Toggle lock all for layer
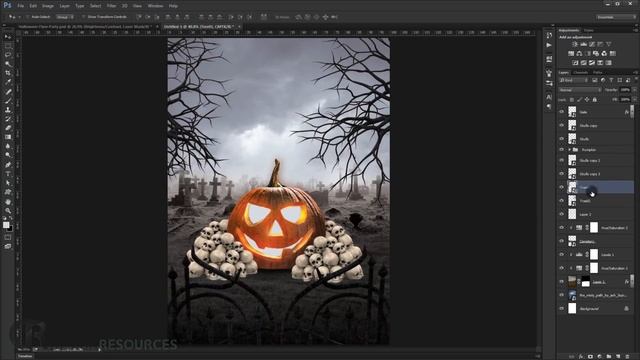Viewport: 640px width, 360px height. pyautogui.click(x=595, y=100)
